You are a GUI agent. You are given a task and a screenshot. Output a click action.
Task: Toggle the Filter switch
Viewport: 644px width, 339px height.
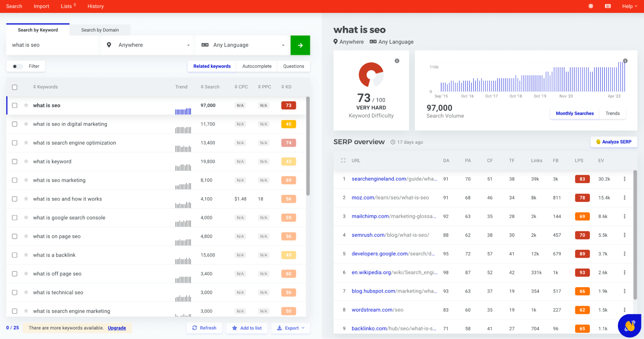pyautogui.click(x=17, y=66)
